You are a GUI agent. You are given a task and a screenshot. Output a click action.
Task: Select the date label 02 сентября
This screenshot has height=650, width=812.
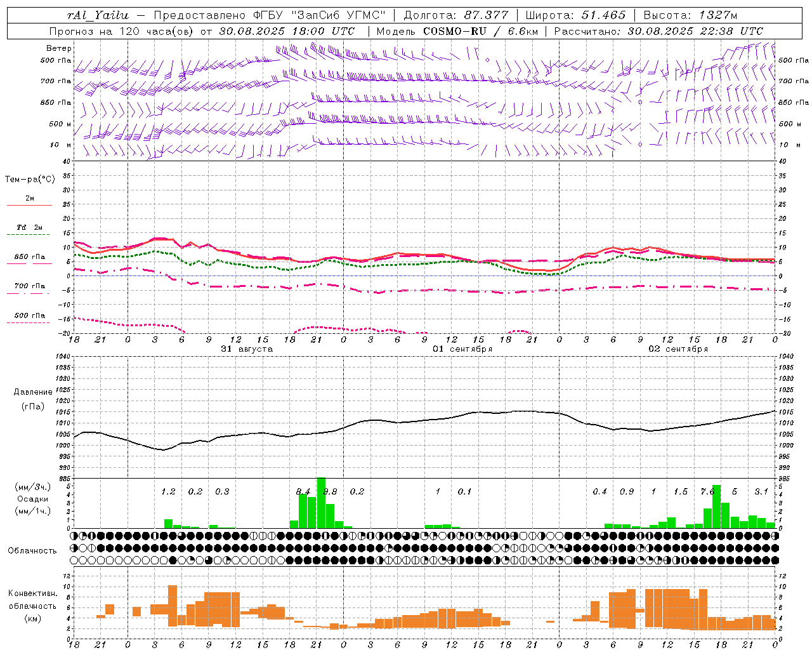point(679,349)
